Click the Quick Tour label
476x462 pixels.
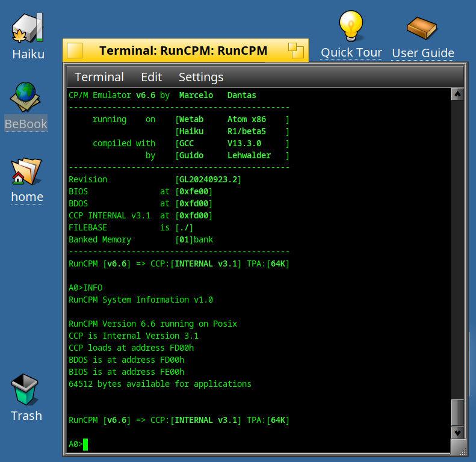pyautogui.click(x=351, y=53)
